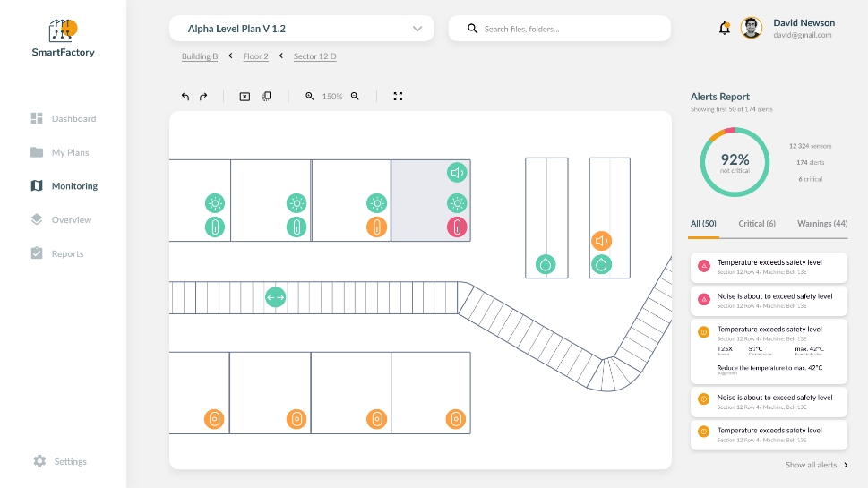Open first red Temperature exceeds safety level alert
Viewport: 868px width, 488px height.
pyautogui.click(x=769, y=267)
